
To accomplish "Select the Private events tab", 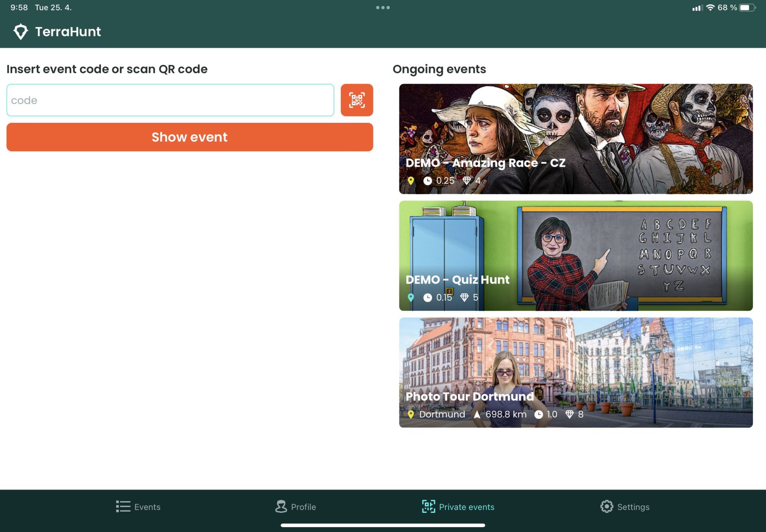I will 458,506.
